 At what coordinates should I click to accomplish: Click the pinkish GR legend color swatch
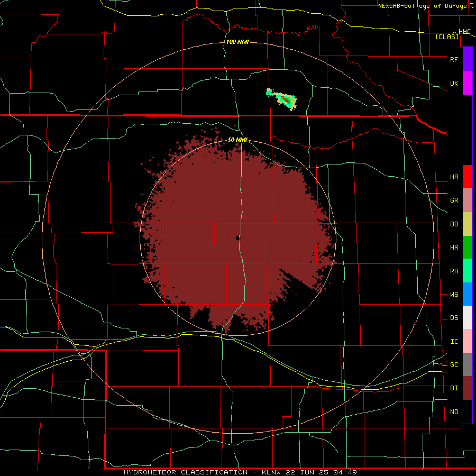[x=467, y=200]
